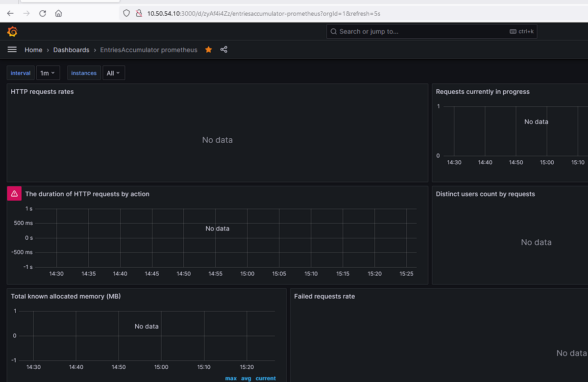Click the Home breadcrumb
588x382 pixels.
click(33, 50)
